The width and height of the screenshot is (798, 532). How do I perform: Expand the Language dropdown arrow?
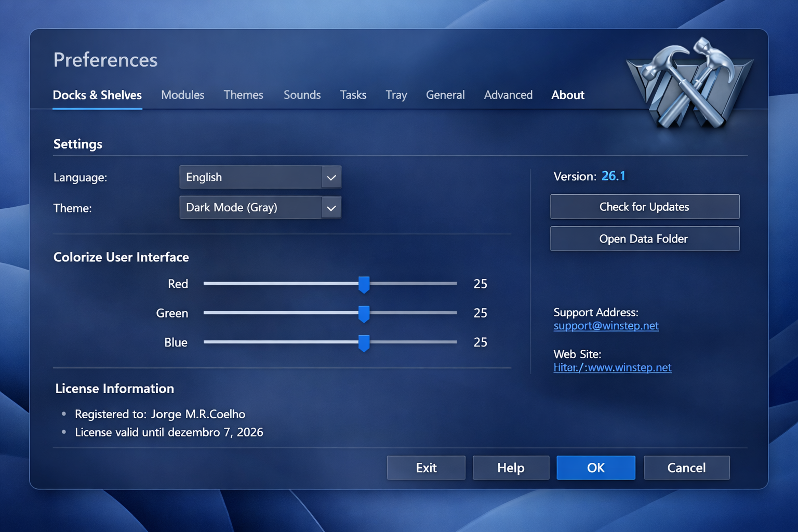pyautogui.click(x=331, y=178)
